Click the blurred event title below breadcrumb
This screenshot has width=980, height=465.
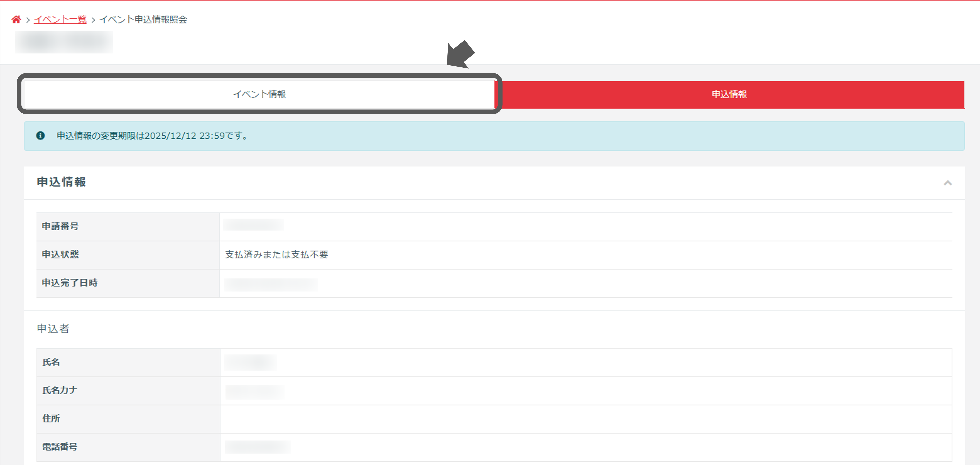pos(64,42)
